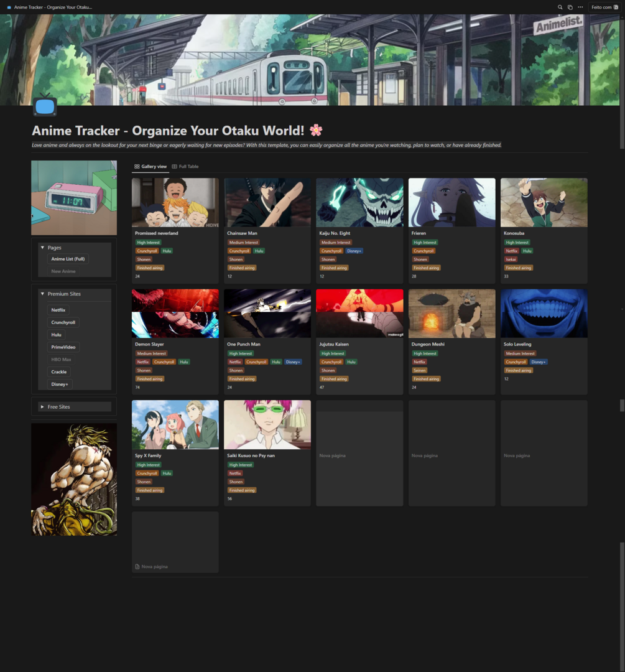Open the Spy X Family card thumbnail
This screenshot has width=625, height=672.
tap(175, 425)
